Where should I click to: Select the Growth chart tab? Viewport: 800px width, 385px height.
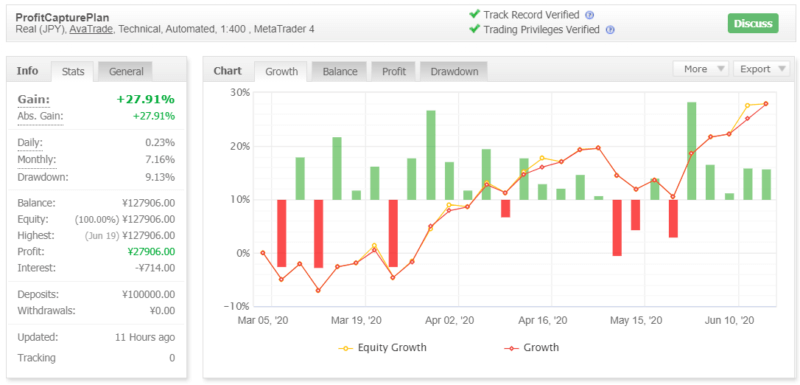(281, 72)
